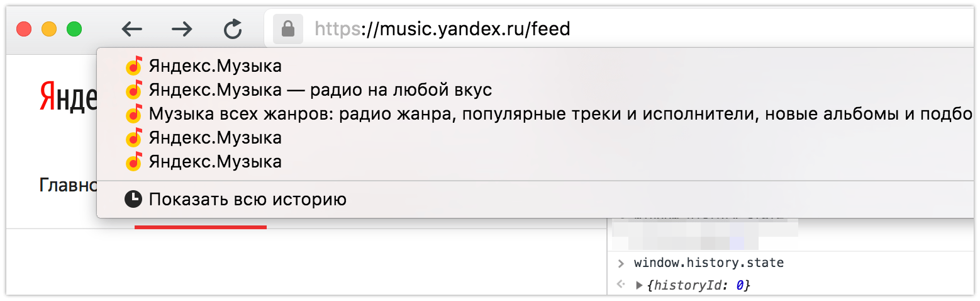Viewport: 980px width, 301px height.
Task: Pick the last Яндекс.Музыка history entry
Action: click(x=215, y=162)
